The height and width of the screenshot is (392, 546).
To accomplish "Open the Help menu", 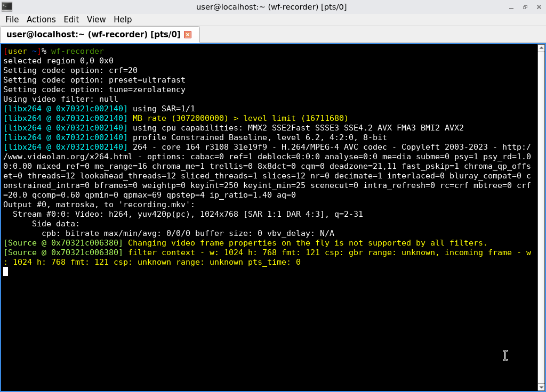I will (x=123, y=19).
